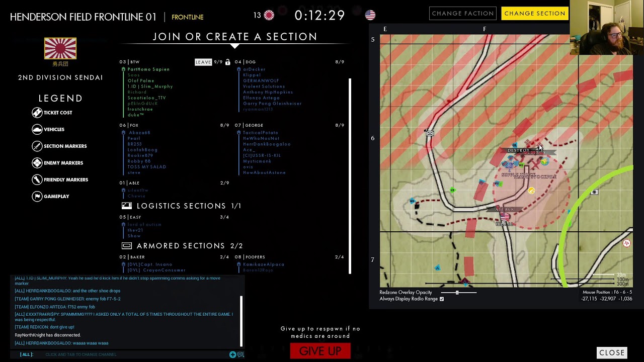Click the yellow circular marker on map

click(531, 191)
